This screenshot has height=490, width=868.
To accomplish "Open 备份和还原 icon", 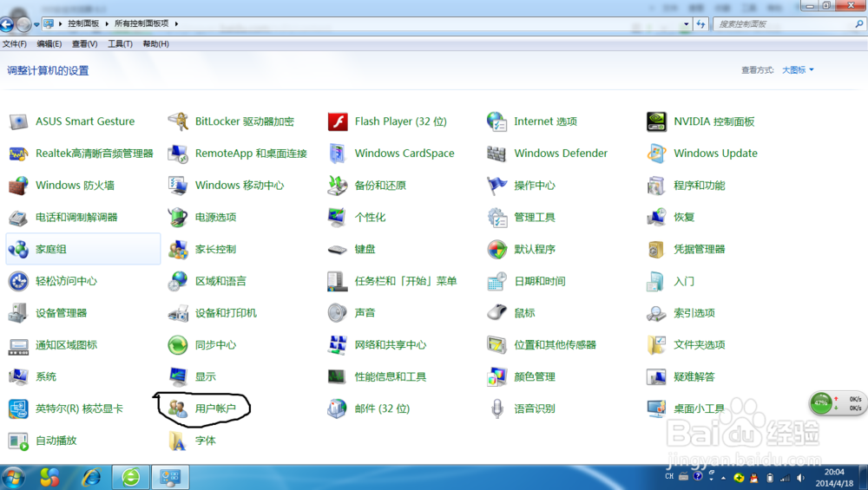I will click(x=337, y=186).
